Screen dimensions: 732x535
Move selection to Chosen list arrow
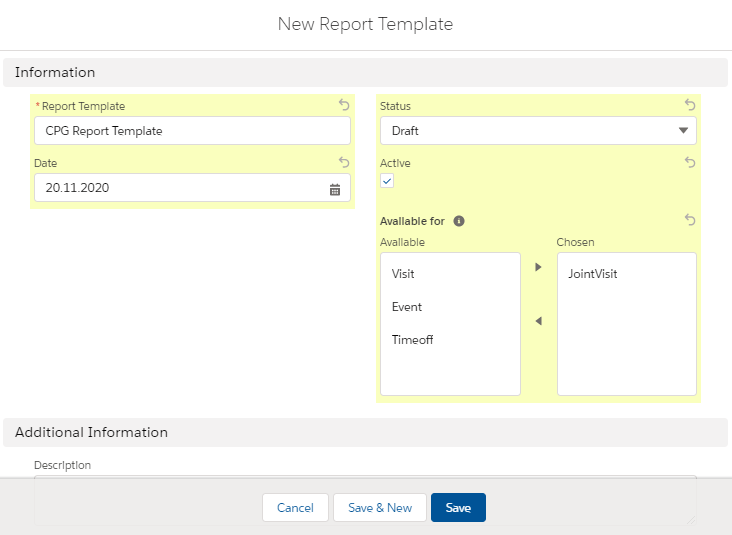coord(538,267)
